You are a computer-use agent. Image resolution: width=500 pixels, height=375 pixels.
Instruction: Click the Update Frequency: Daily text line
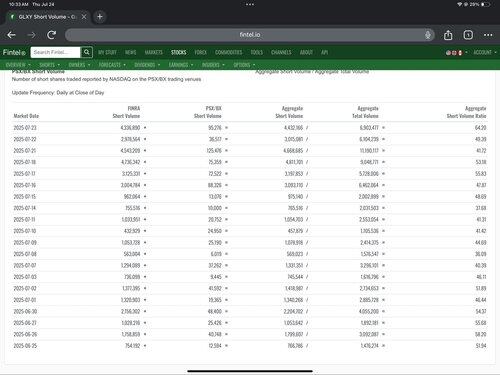pos(58,93)
